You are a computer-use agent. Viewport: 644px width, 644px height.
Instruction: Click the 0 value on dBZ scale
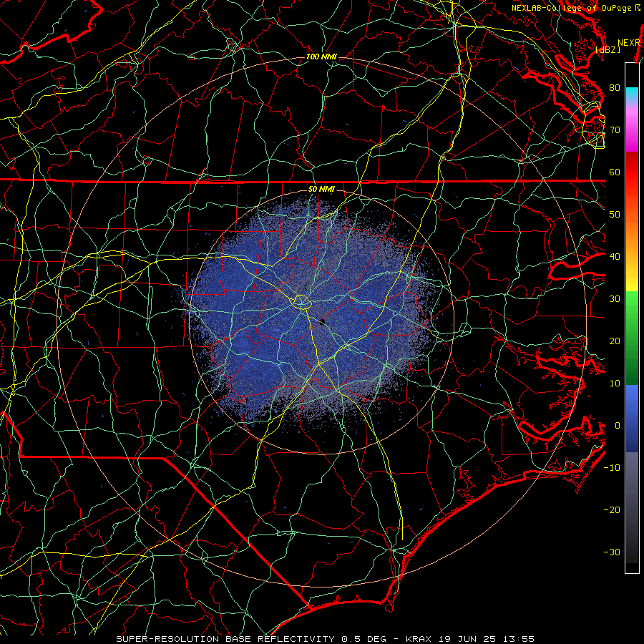618,426
